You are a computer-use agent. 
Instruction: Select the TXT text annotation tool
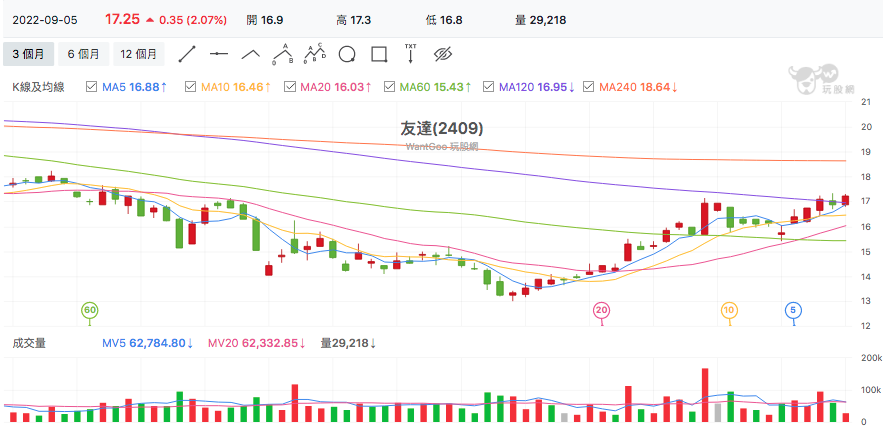(411, 53)
